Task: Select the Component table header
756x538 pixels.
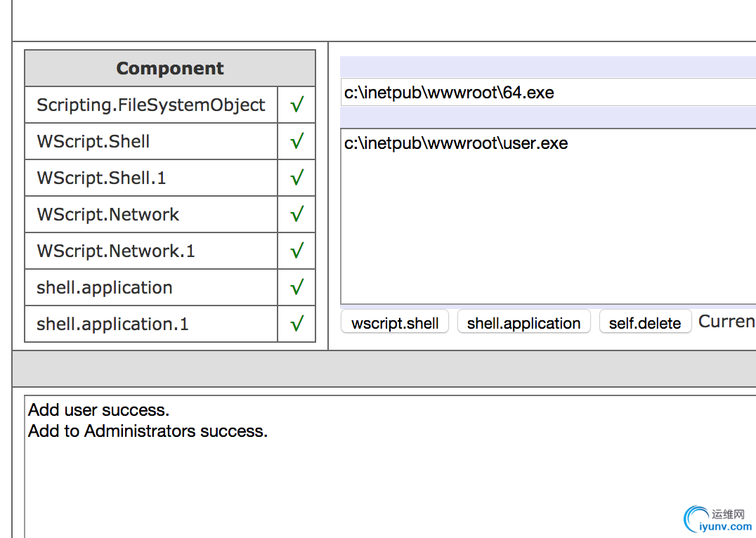Action: (170, 68)
